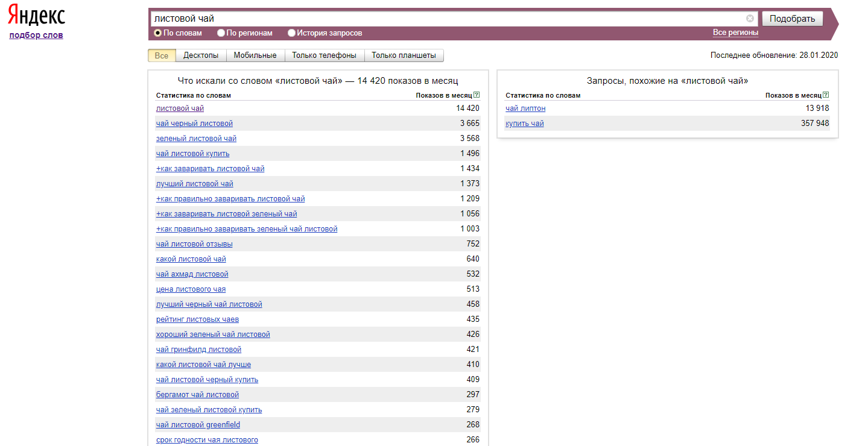Click the 'Подобрать' button
This screenshot has width=868, height=446.
tap(793, 19)
